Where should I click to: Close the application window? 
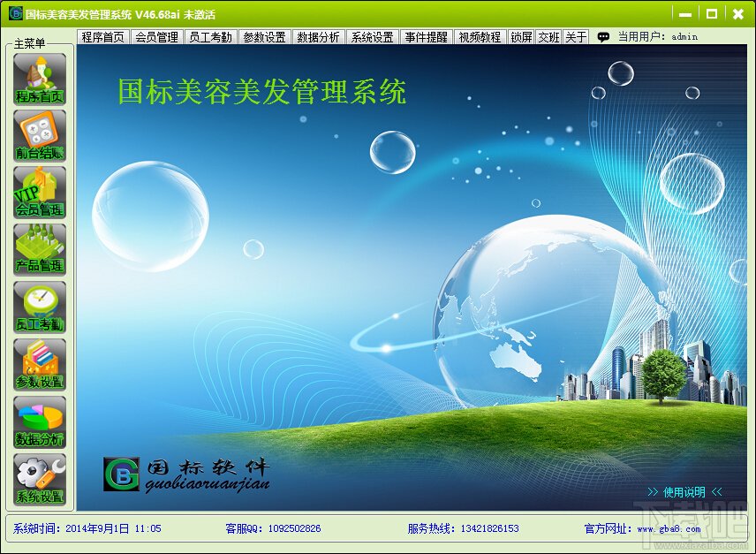pos(738,14)
